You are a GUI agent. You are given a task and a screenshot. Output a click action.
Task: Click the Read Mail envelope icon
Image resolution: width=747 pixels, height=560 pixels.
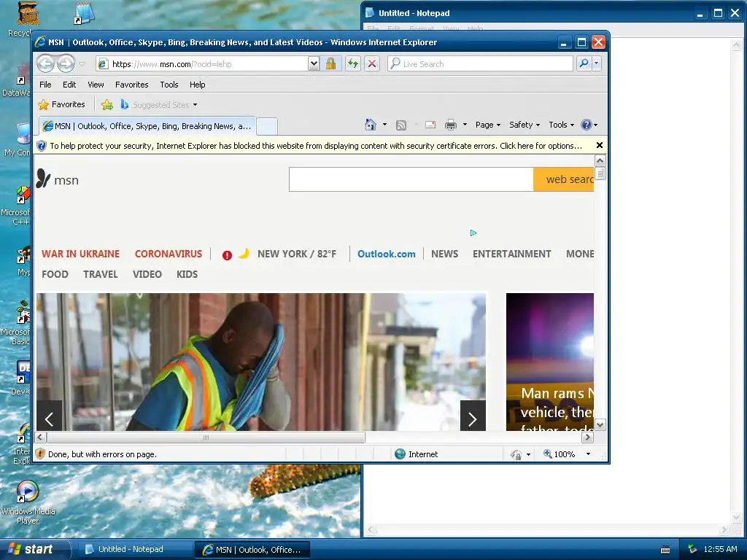pyautogui.click(x=430, y=125)
